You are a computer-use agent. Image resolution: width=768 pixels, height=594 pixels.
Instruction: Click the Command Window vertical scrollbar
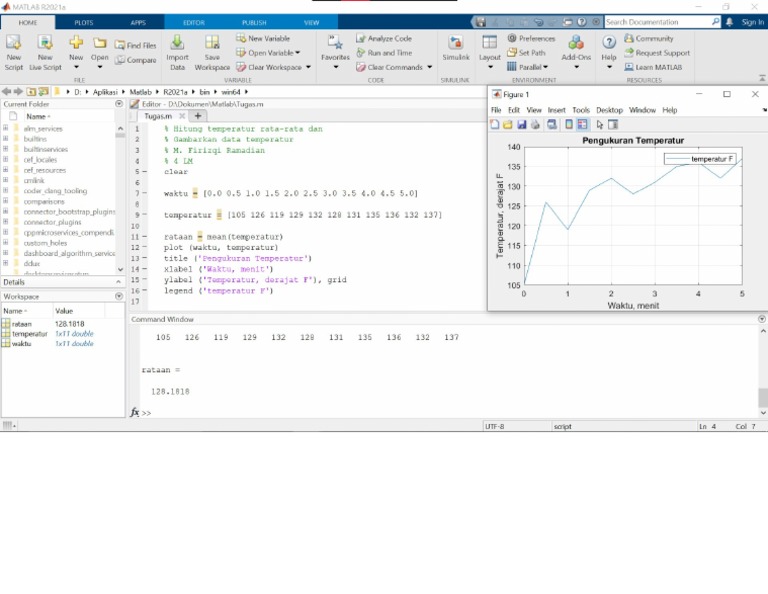762,397
